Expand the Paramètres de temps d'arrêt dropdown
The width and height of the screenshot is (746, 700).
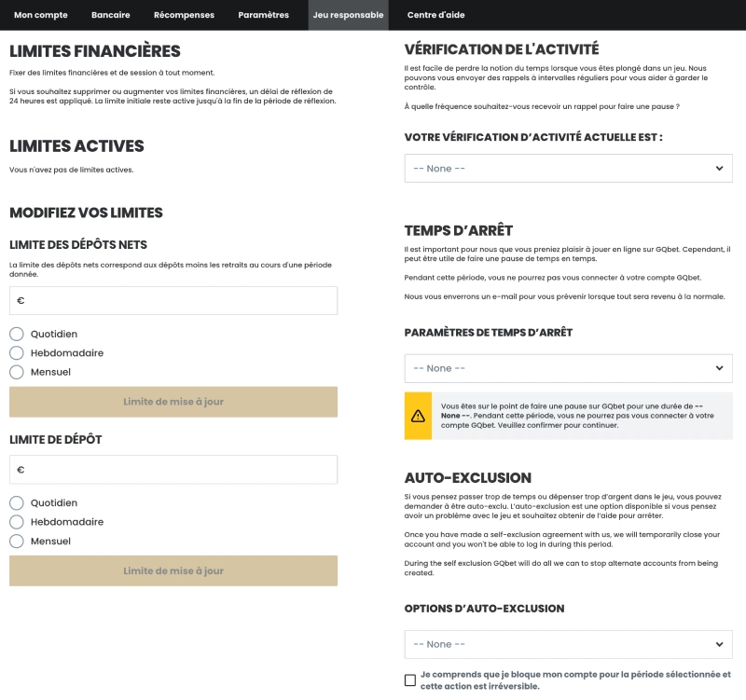pyautogui.click(x=568, y=368)
